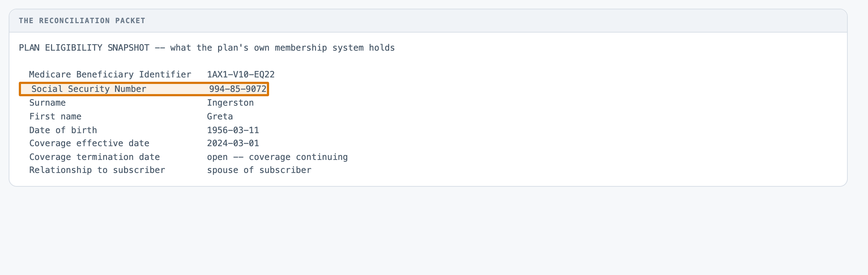Select the effective date 2024-03-01
This screenshot has height=275, width=868.
[233, 143]
